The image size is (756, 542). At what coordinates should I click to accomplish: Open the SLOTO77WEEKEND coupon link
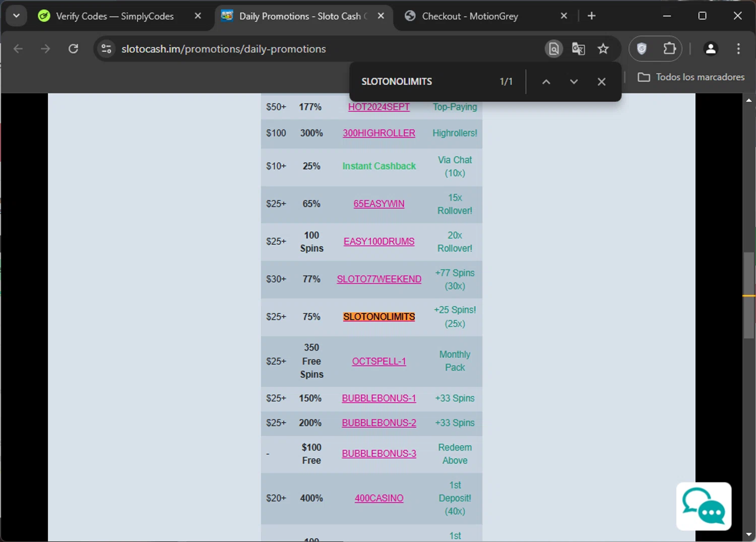click(379, 279)
